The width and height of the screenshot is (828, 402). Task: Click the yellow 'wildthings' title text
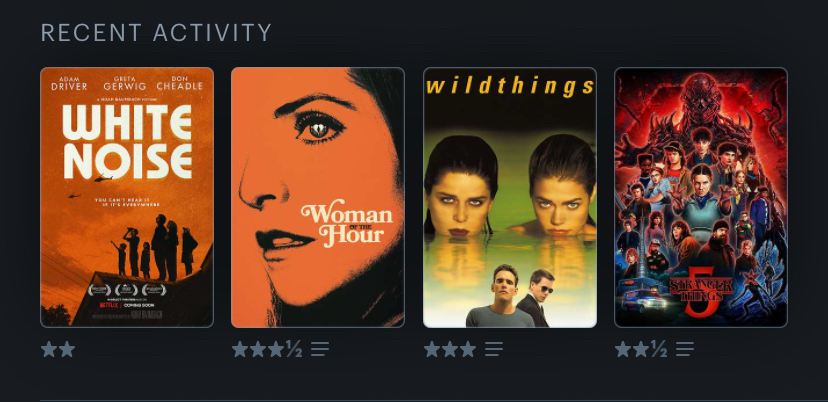[x=510, y=87]
